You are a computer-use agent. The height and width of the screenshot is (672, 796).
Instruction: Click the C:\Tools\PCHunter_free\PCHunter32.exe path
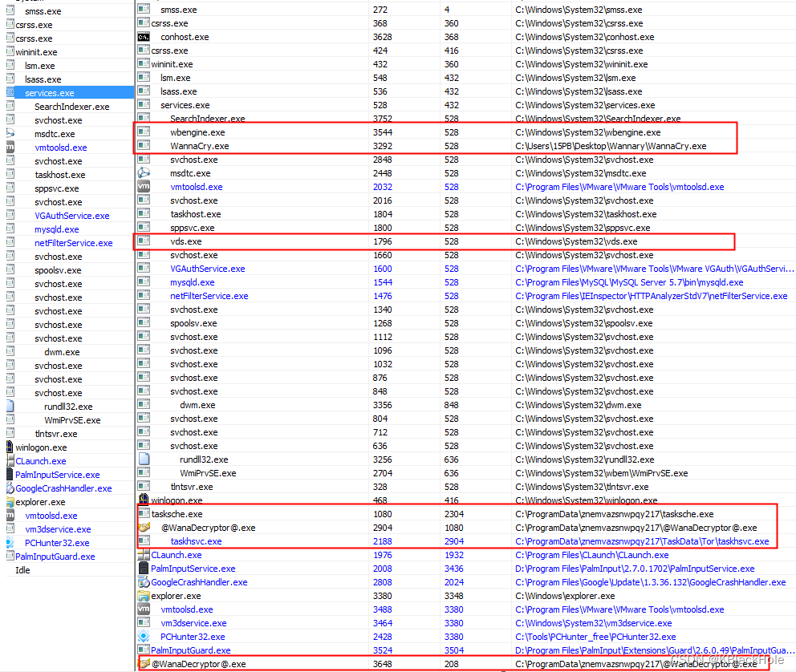click(595, 637)
